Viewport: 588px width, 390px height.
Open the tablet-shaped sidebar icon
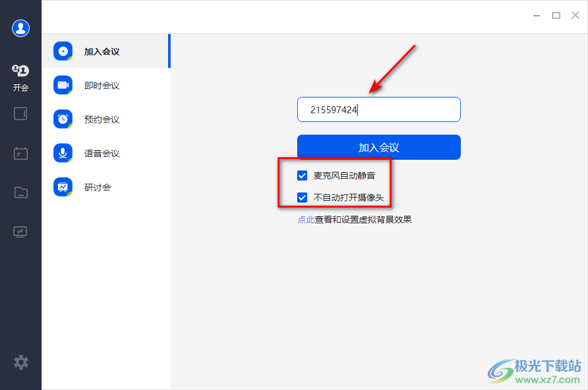pyautogui.click(x=21, y=113)
